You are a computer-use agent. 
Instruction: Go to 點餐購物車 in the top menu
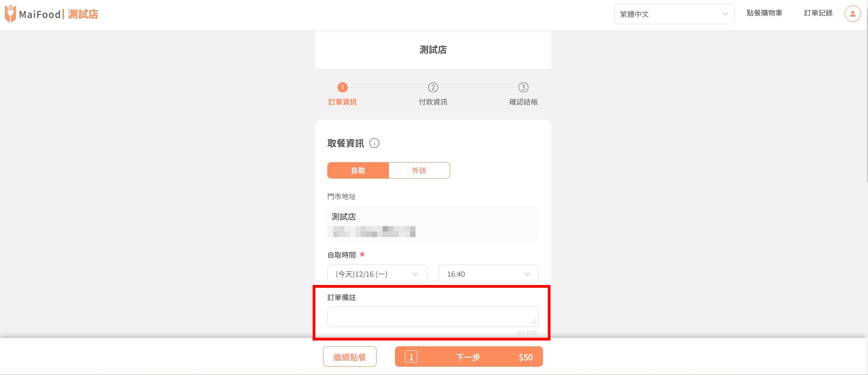point(764,13)
